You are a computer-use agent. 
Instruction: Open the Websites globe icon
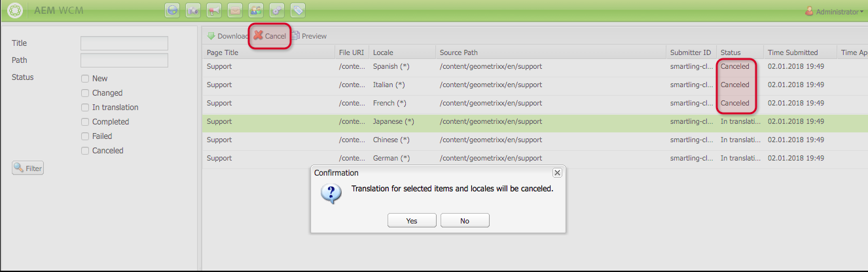coord(173,10)
